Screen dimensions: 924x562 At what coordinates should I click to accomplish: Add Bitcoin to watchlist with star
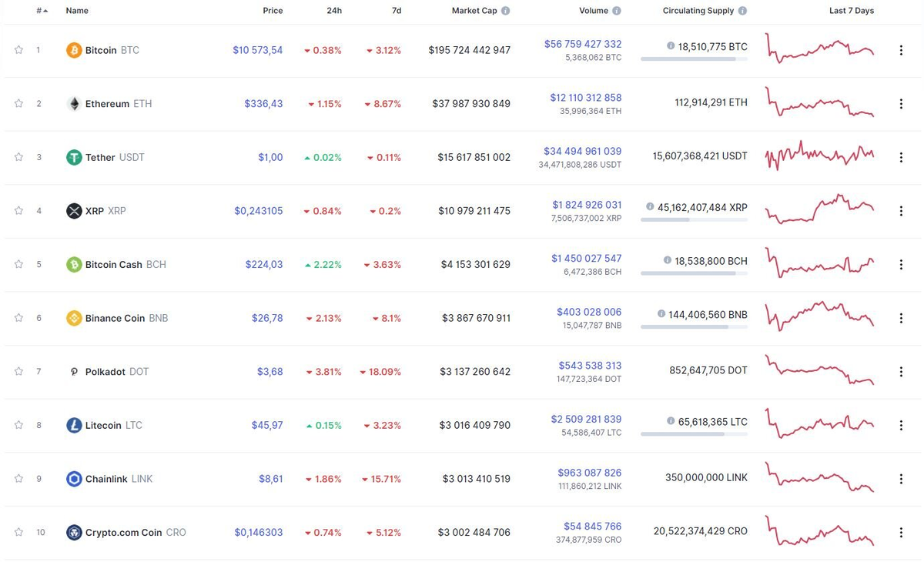(x=18, y=50)
